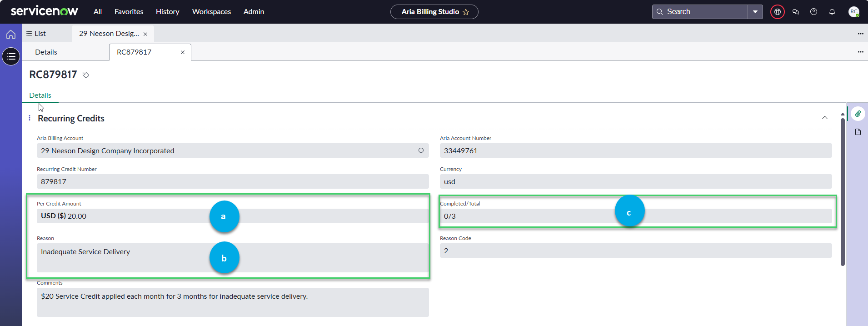Click the search magnifier icon
This screenshot has height=326, width=868.
point(660,12)
